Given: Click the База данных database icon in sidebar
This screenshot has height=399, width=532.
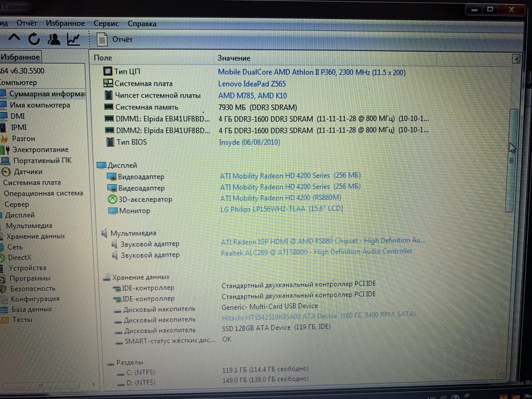Looking at the screenshot, I should [4, 309].
